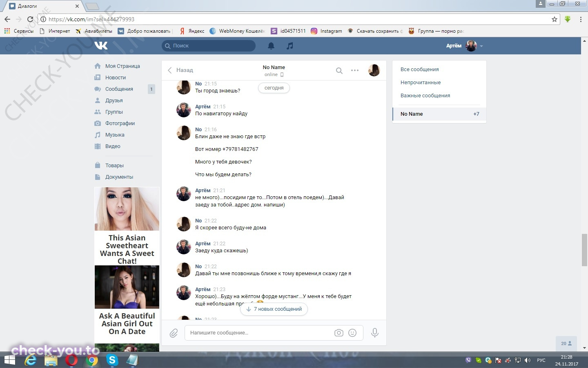Screen dimensions: 588x368
Task: Open the music note player icon
Action: pyautogui.click(x=290, y=46)
